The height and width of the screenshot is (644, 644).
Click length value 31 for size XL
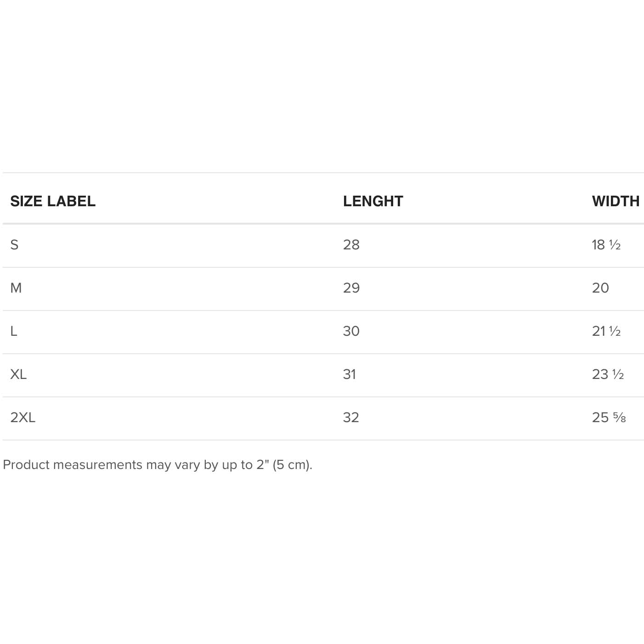click(349, 374)
